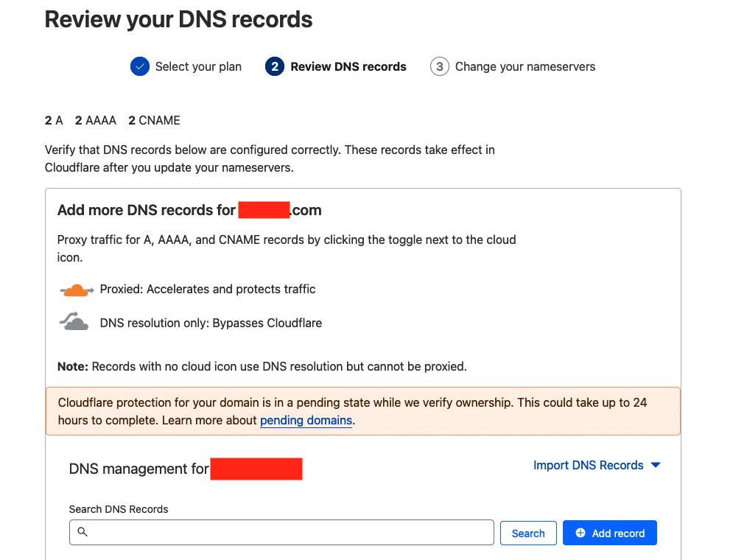Click the magnifier icon in search field
Viewport: 733px width, 560px height.
(x=83, y=532)
